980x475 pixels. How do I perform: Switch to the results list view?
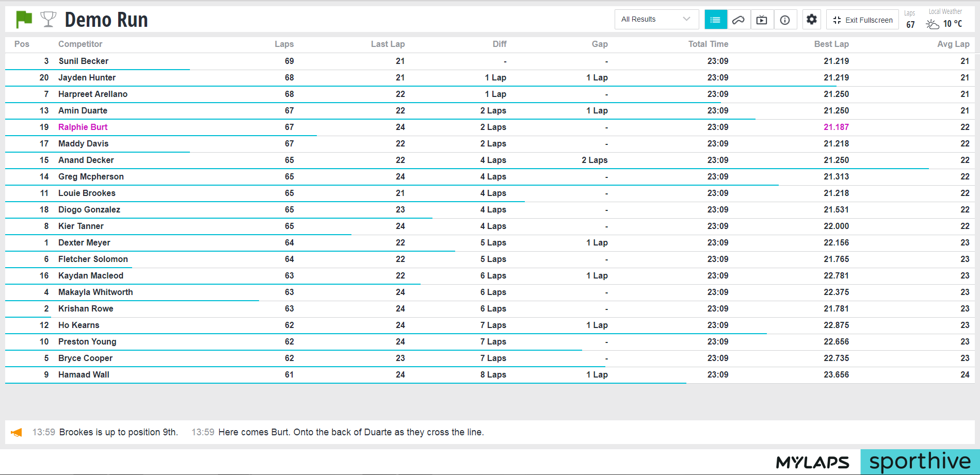click(715, 20)
